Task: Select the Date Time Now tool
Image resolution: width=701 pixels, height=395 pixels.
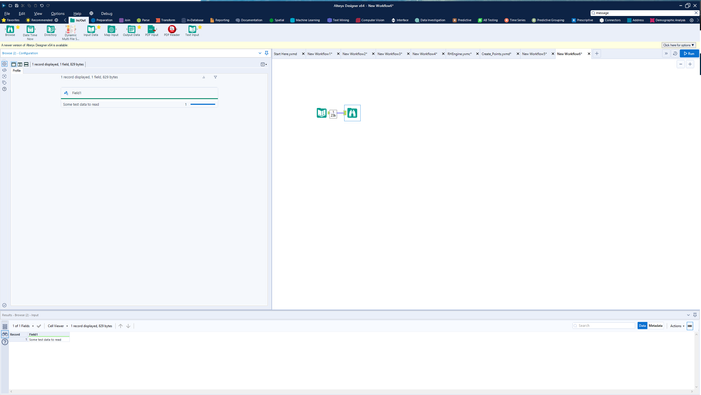Action: [x=30, y=32]
